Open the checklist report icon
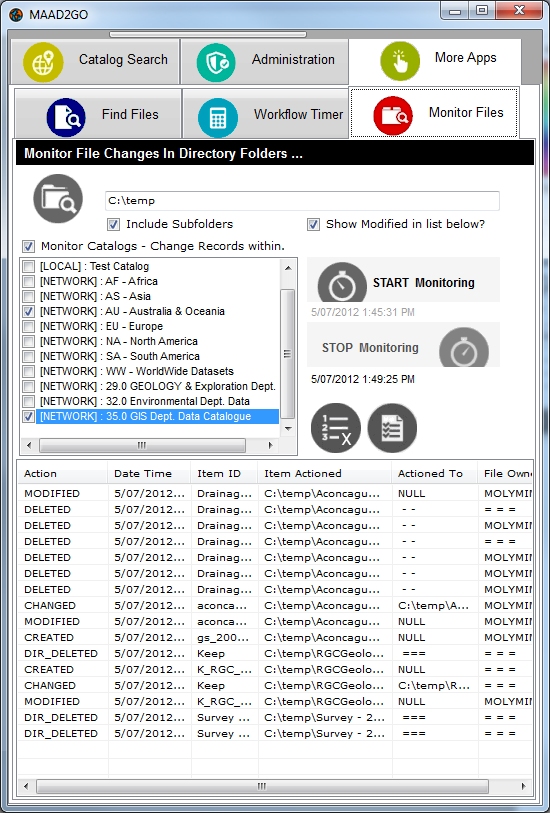550x830 pixels. (392, 428)
